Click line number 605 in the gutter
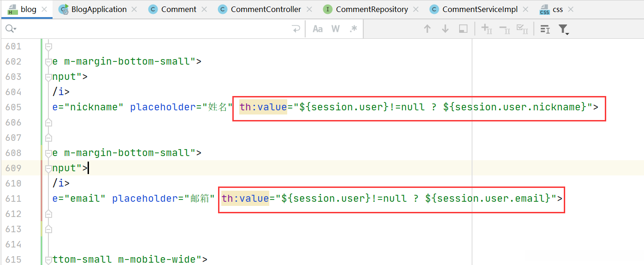Screen dimensions: 644x265 (13, 107)
